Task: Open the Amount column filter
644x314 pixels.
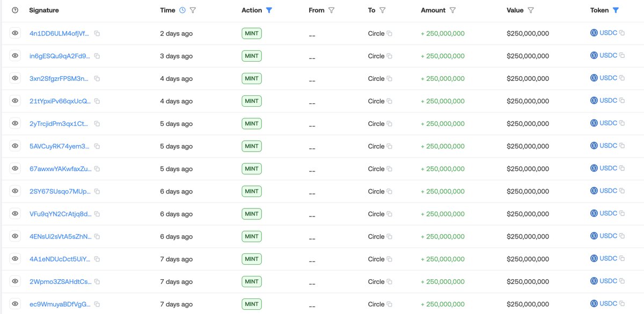Action: tap(453, 10)
